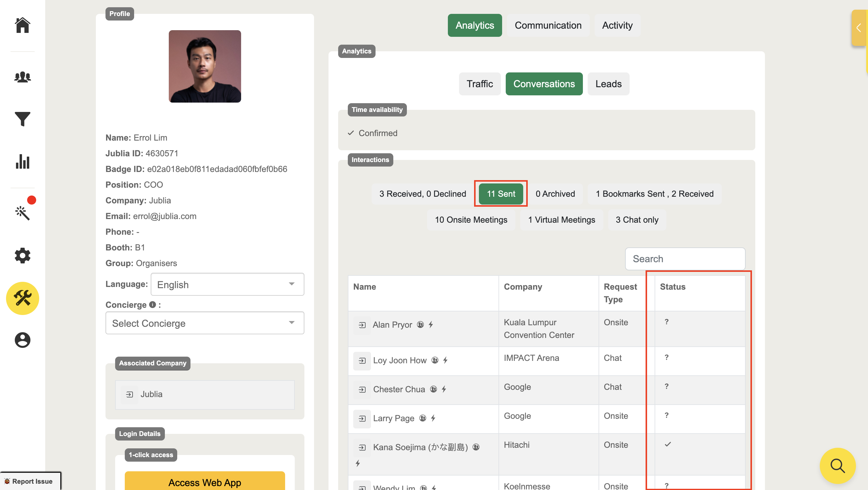Toggle the 10 Onsite Meetings filter

point(471,220)
